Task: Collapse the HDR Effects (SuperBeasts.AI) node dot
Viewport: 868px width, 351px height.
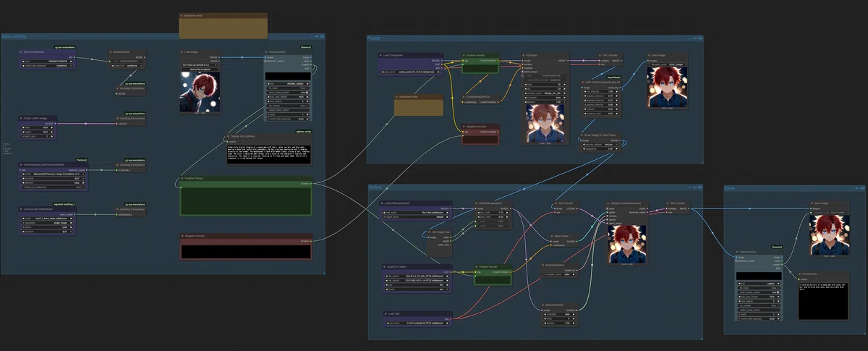Action: point(583,83)
